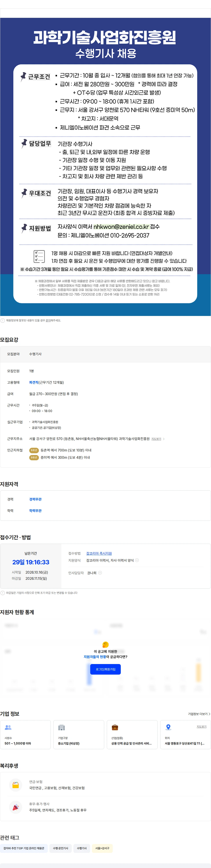Click the 9호선 badge beside 등촌역

[34, 450]
